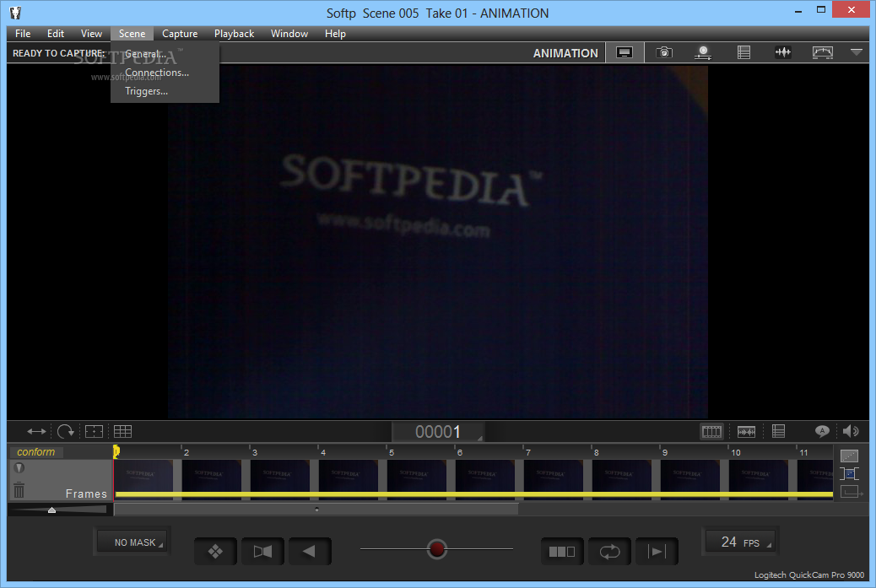Open the frame counter 00001 field
The image size is (876, 588).
tap(437, 432)
